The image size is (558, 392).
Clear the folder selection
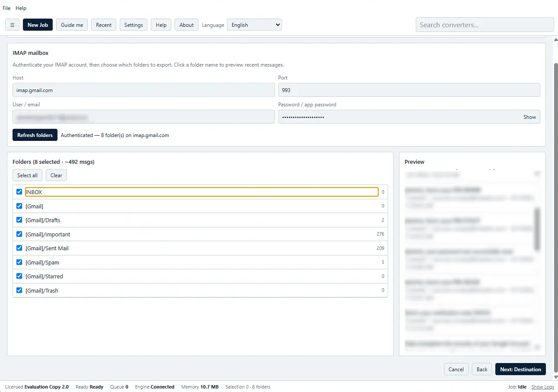click(56, 175)
